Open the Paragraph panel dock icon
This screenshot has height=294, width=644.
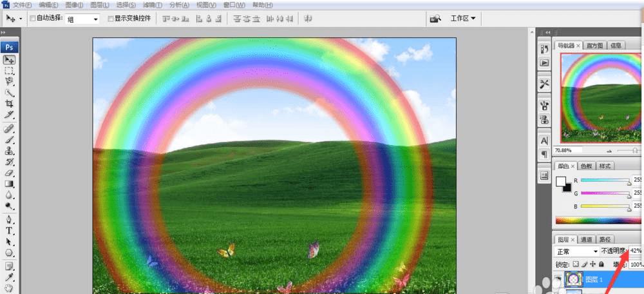(x=544, y=154)
